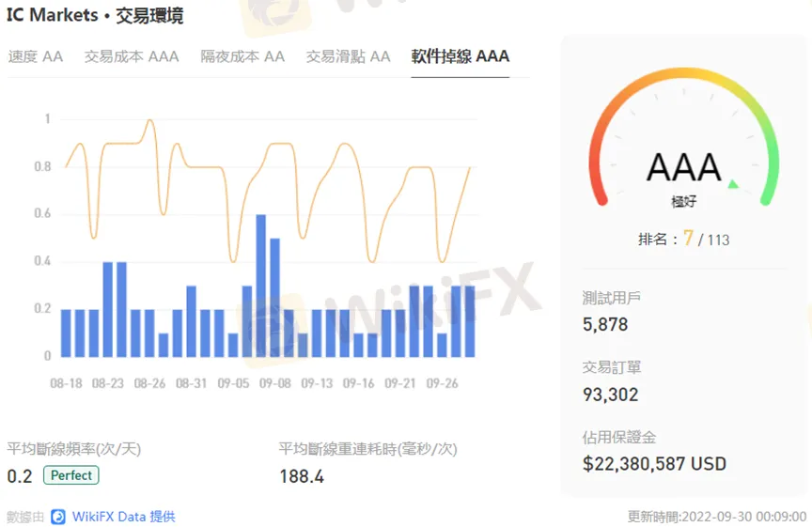Click the 08-31 date label on axis
This screenshot has height=527, width=812.
[x=191, y=383]
